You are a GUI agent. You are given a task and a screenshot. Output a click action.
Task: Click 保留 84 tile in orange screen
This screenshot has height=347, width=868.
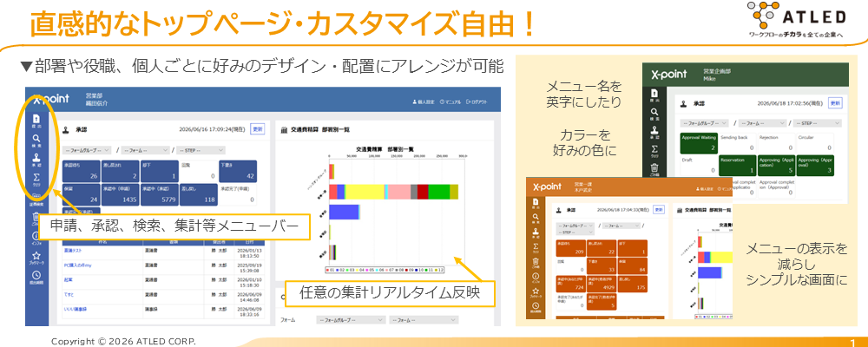(630, 264)
